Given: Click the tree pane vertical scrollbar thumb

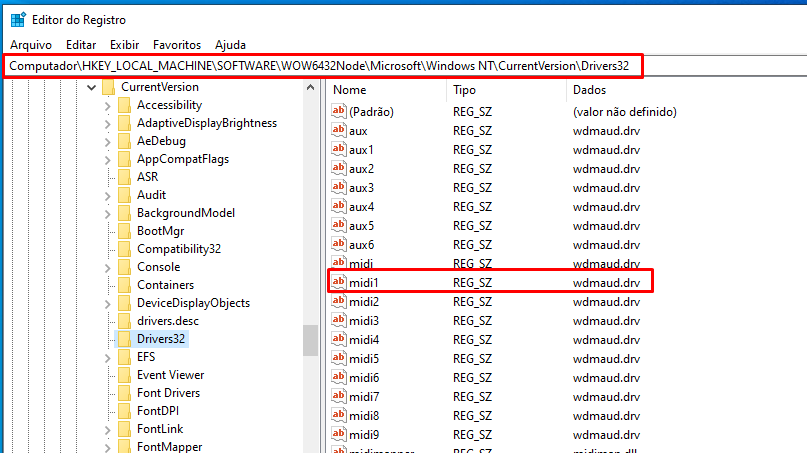Looking at the screenshot, I should pos(311,340).
